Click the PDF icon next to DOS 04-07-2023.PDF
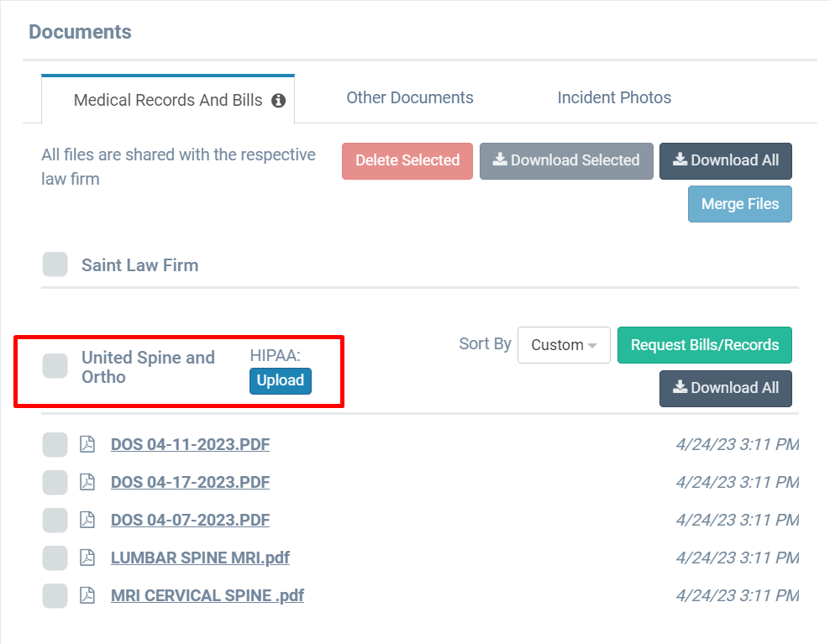830x644 pixels. coord(87,521)
